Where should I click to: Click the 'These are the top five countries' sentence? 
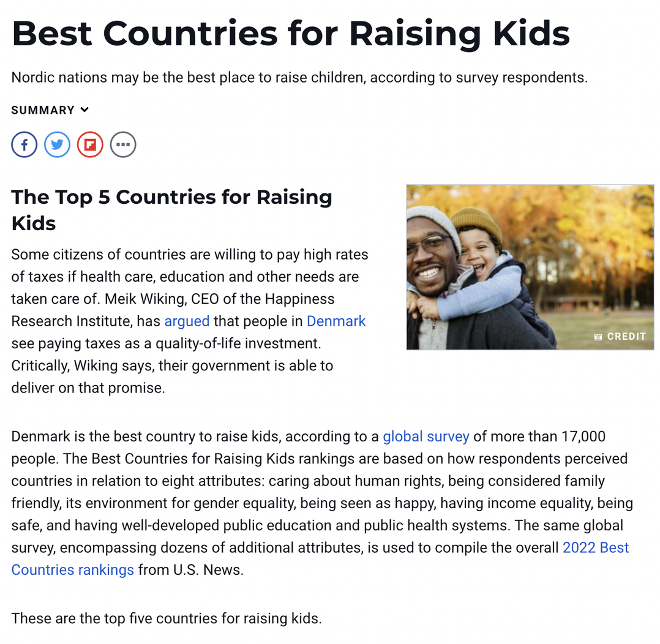click(x=167, y=619)
